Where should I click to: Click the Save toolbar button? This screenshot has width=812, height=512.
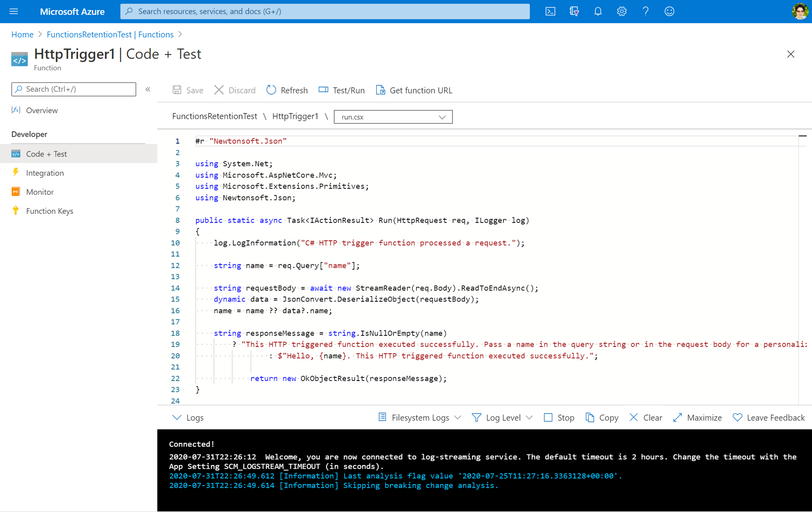coord(188,90)
